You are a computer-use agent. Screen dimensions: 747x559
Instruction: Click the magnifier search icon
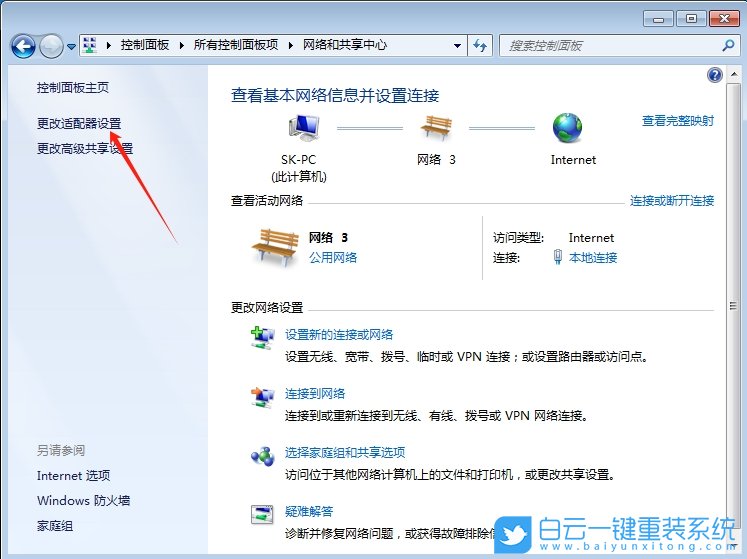coord(728,46)
